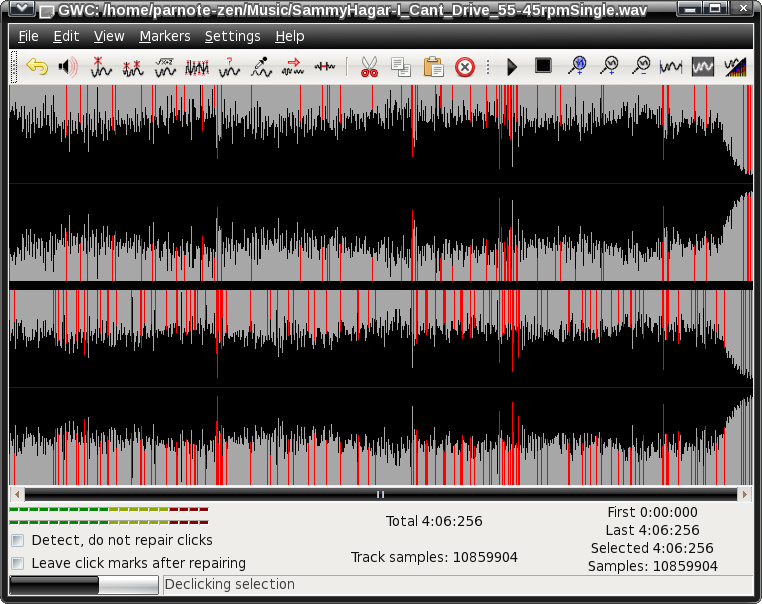
Task: Click the 'First 0:00:000' text
Action: click(x=652, y=512)
